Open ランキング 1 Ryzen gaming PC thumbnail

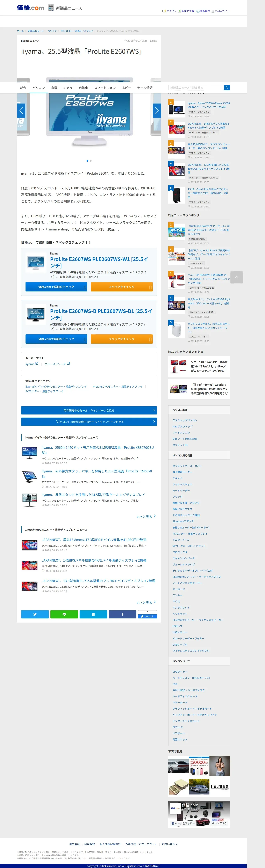pos(177,109)
